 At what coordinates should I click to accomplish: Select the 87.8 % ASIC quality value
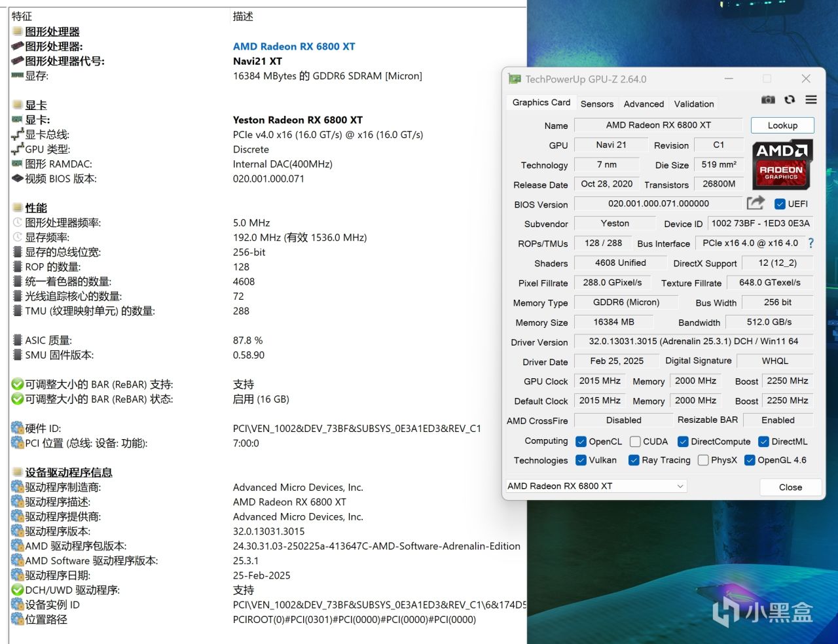tap(247, 340)
